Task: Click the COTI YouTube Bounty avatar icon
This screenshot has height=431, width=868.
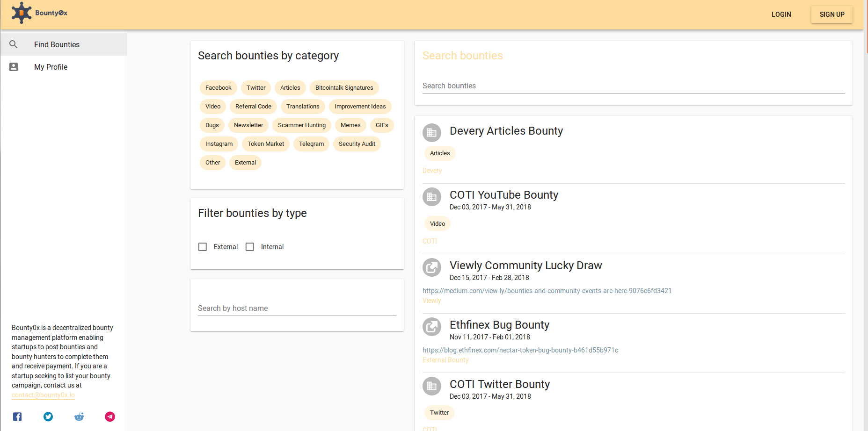Action: [432, 197]
